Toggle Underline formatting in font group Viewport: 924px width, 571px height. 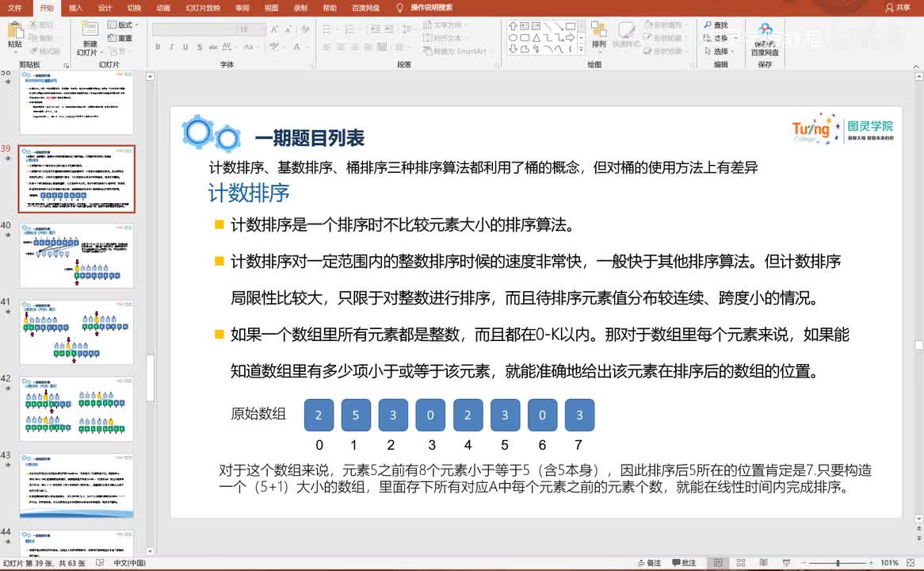tap(185, 47)
